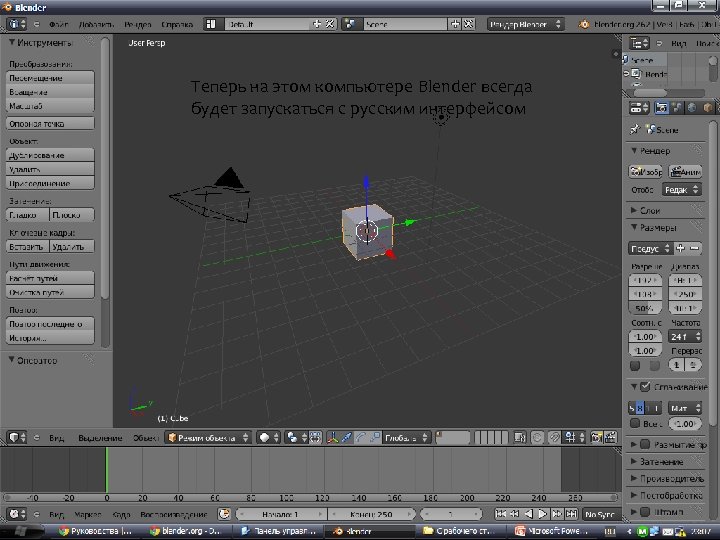720x540 pixels.
Task: Click the Дублирование button
Action: tap(50, 155)
